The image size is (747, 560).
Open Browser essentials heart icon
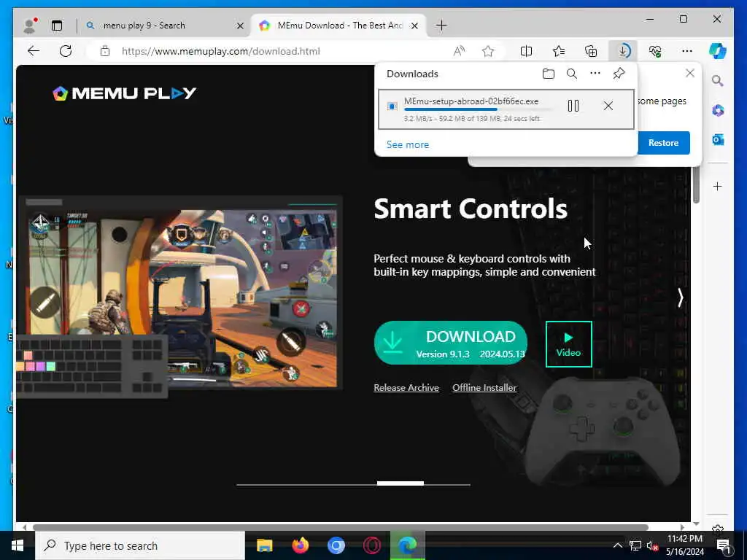(x=655, y=51)
